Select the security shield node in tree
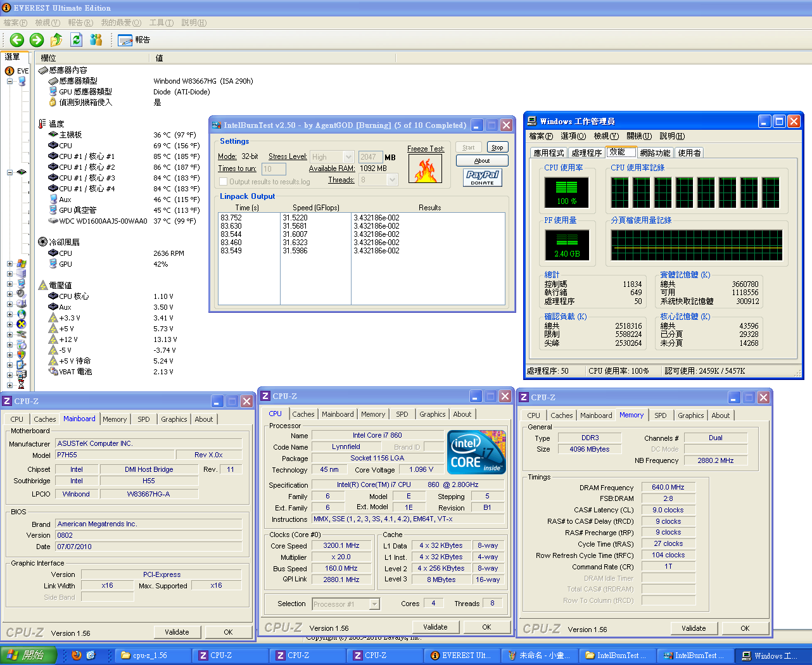Screen dimensions: 812x665 22,355
